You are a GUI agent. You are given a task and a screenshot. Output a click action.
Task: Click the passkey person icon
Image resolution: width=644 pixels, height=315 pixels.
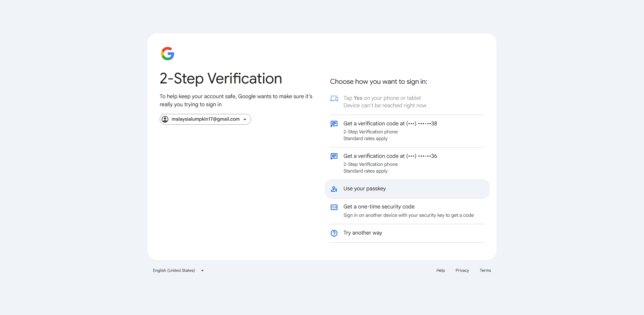(334, 189)
